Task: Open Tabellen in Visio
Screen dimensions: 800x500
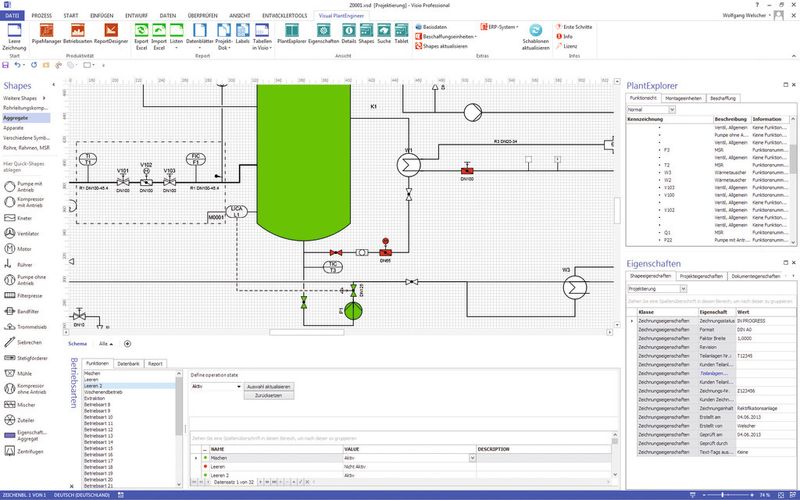Action: pos(262,37)
